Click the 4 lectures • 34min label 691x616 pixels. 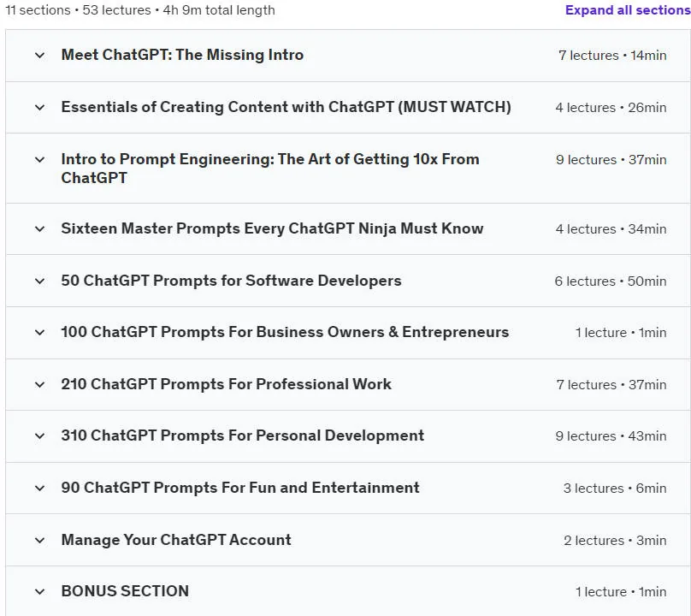point(611,228)
